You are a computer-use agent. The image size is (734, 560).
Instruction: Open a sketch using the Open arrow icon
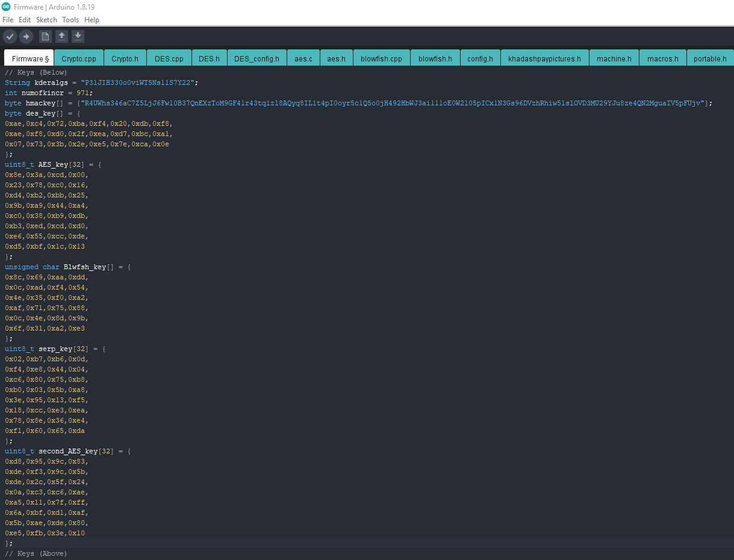click(x=61, y=37)
